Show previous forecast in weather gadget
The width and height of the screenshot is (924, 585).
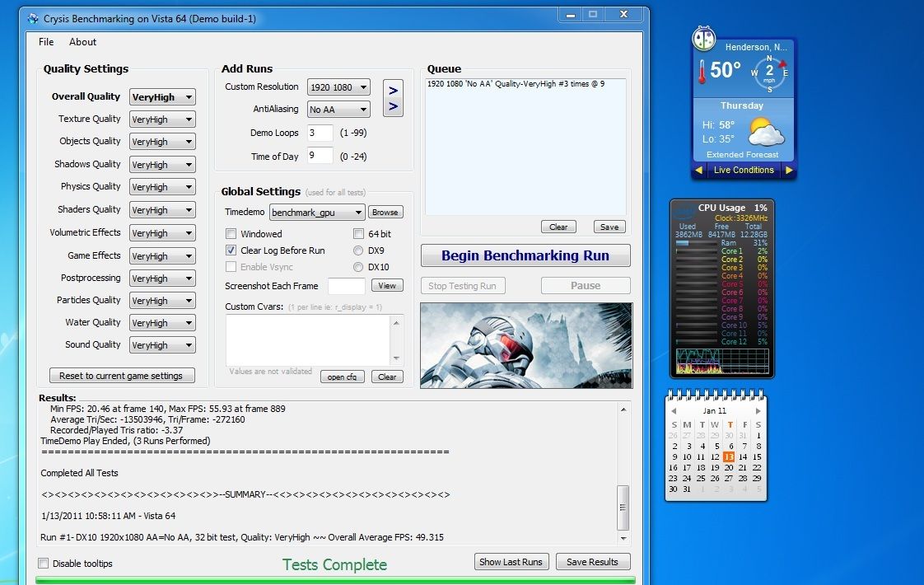pyautogui.click(x=699, y=170)
